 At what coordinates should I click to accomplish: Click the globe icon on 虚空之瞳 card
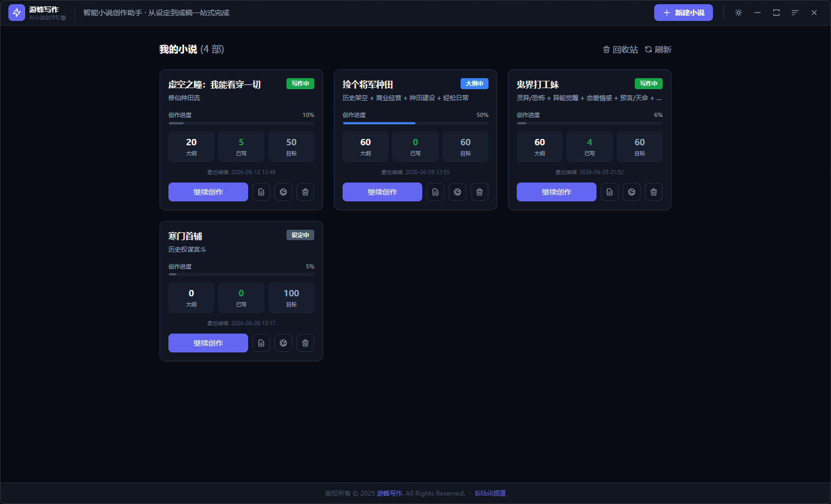point(283,192)
